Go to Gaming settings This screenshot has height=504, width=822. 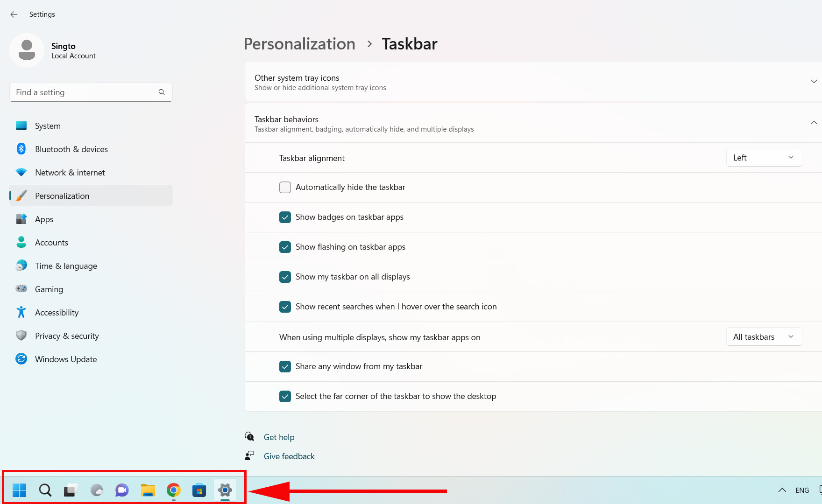pyautogui.click(x=91, y=289)
